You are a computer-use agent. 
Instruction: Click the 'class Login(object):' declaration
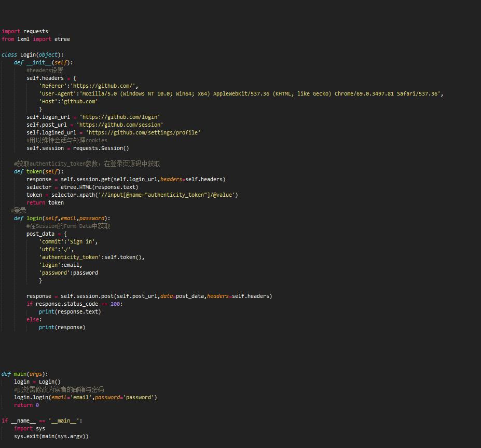pyautogui.click(x=33, y=55)
